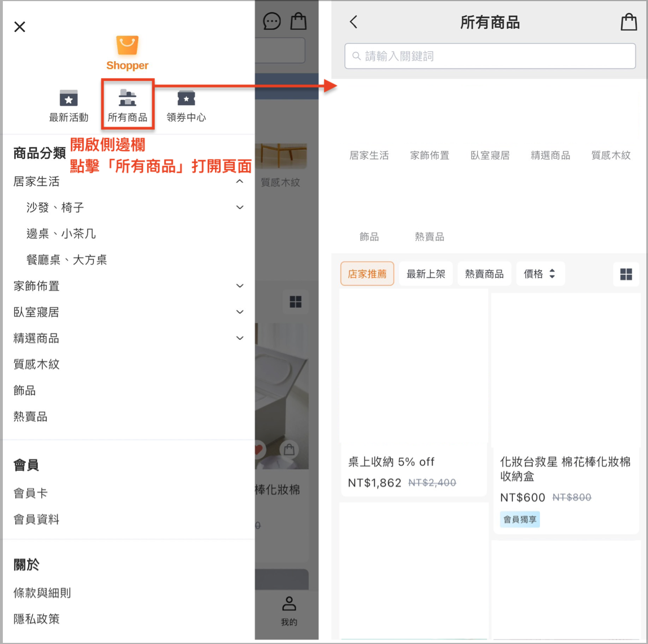Open 質感木紋 category in the sidebar

coord(36,365)
